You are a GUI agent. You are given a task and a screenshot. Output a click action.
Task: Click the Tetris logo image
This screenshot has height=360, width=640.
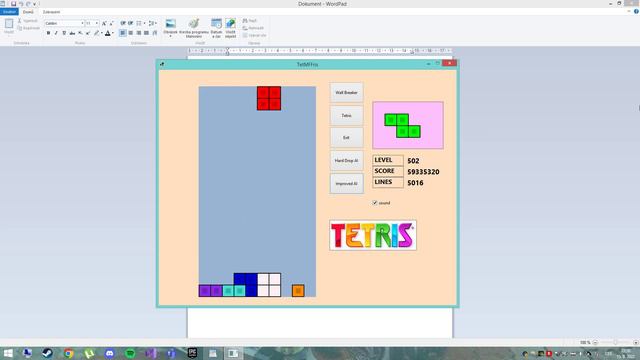point(373,235)
